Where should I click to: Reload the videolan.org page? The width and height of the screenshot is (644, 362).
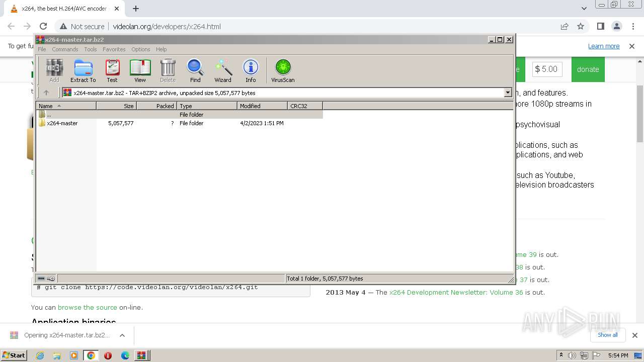pyautogui.click(x=43, y=26)
